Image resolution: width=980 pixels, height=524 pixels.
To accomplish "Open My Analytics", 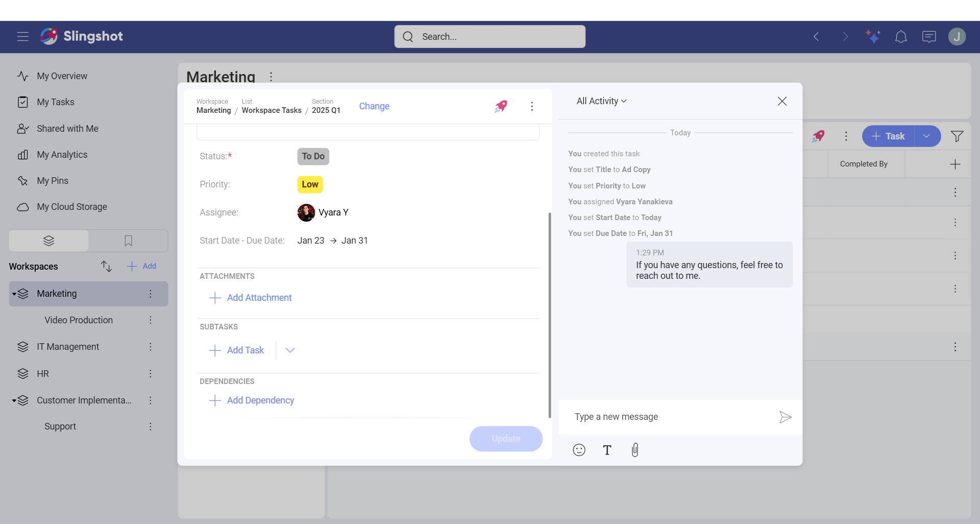I will [62, 155].
